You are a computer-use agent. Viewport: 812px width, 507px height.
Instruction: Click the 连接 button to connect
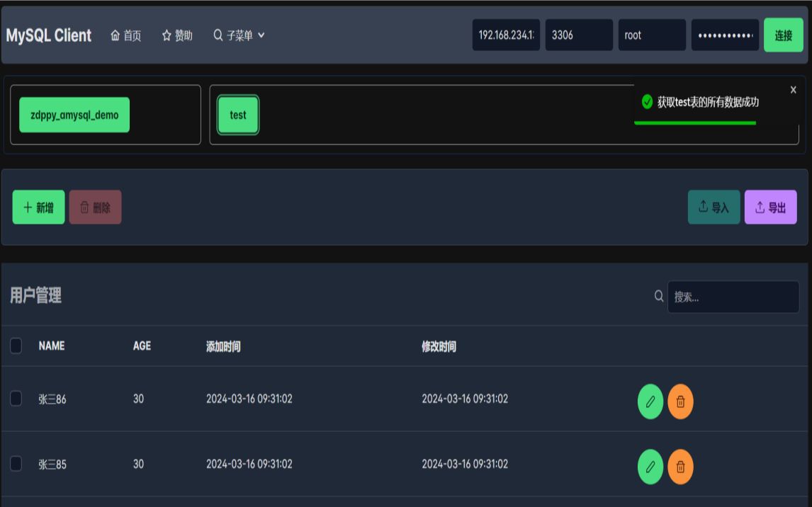pos(783,34)
